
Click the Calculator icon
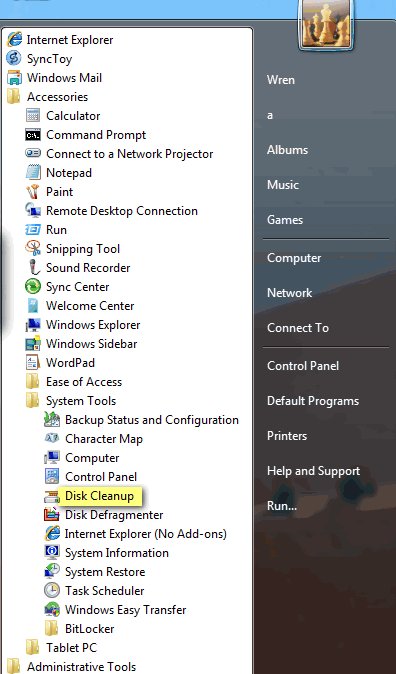pos(33,116)
